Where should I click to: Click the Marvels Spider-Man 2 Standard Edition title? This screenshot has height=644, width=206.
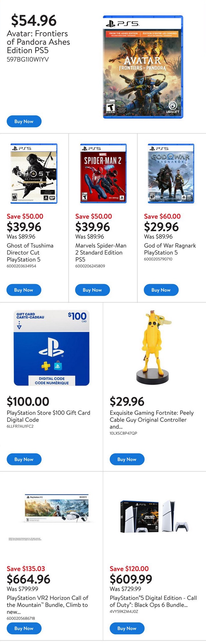pos(101,252)
